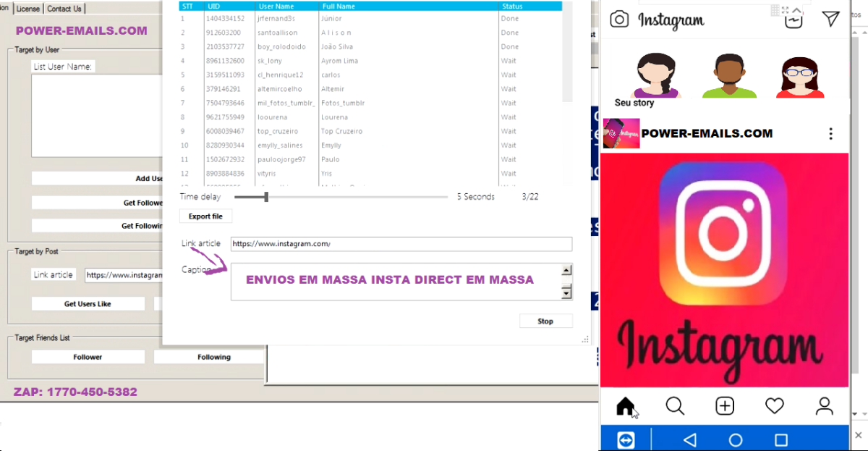The image size is (868, 451).
Task: Tap the new post plus icon
Action: click(x=725, y=406)
